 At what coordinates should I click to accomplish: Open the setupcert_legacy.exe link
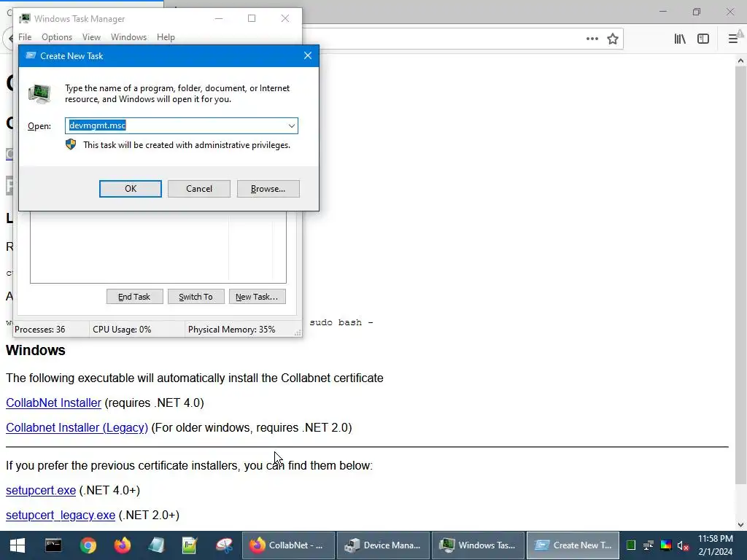[61, 516]
